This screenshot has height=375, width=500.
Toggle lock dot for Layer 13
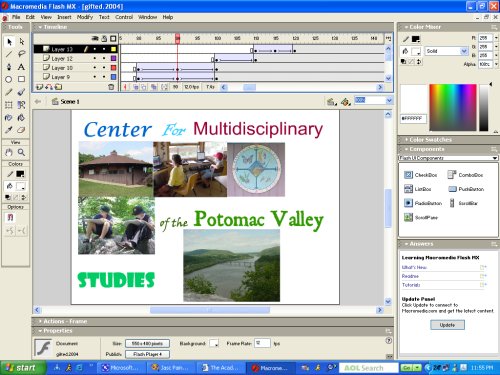(x=104, y=49)
